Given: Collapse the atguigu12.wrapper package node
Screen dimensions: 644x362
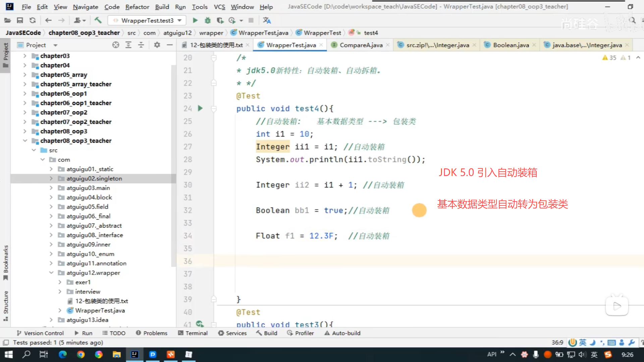Looking at the screenshot, I should [51, 273].
